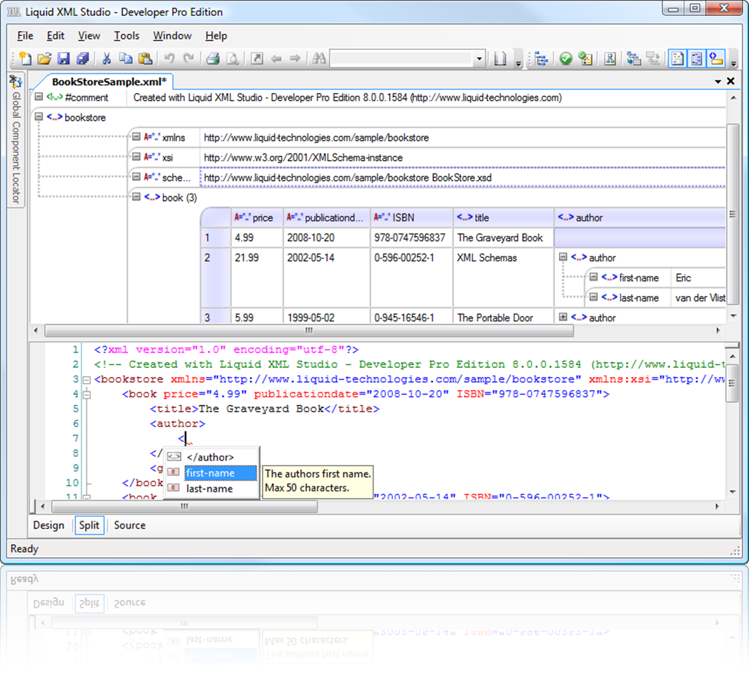Switch to the Source view tab

click(129, 525)
